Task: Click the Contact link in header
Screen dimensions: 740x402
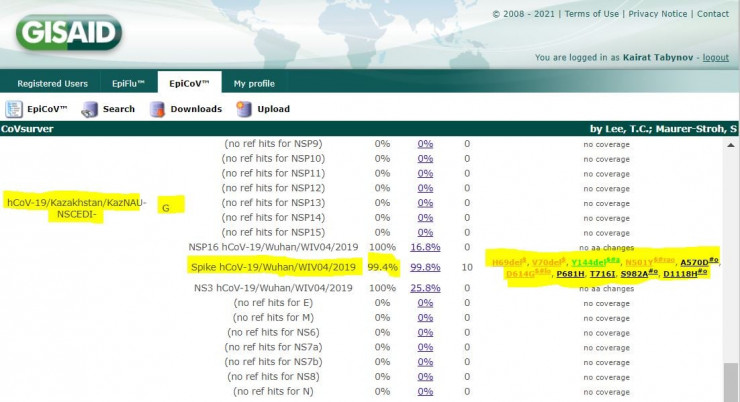Action: click(712, 14)
